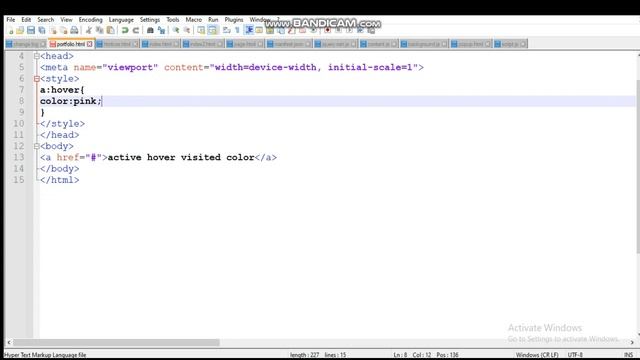This screenshot has height=360, width=640.
Task: Collapse the head tag fold marker
Action: tap(37, 56)
